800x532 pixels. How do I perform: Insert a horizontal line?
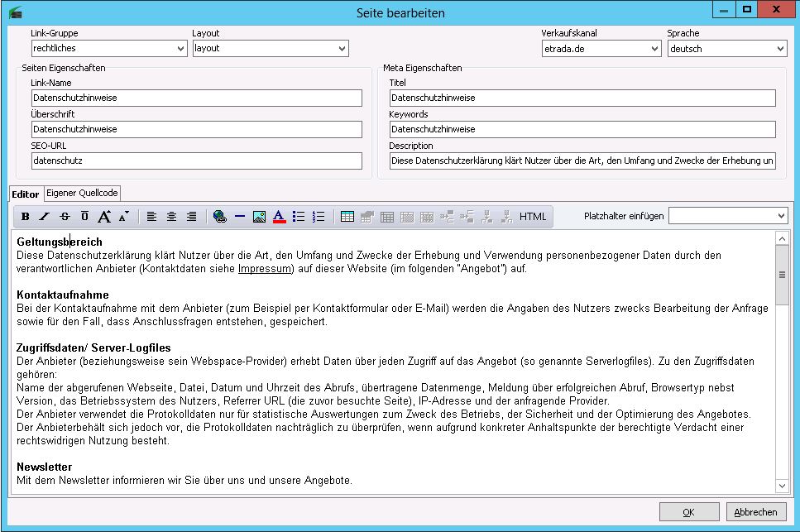point(239,217)
